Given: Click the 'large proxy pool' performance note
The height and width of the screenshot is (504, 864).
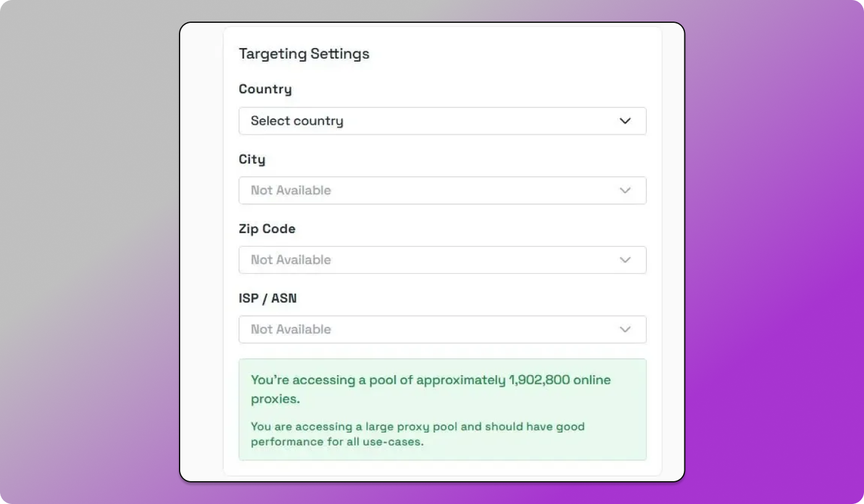Looking at the screenshot, I should (417, 426).
